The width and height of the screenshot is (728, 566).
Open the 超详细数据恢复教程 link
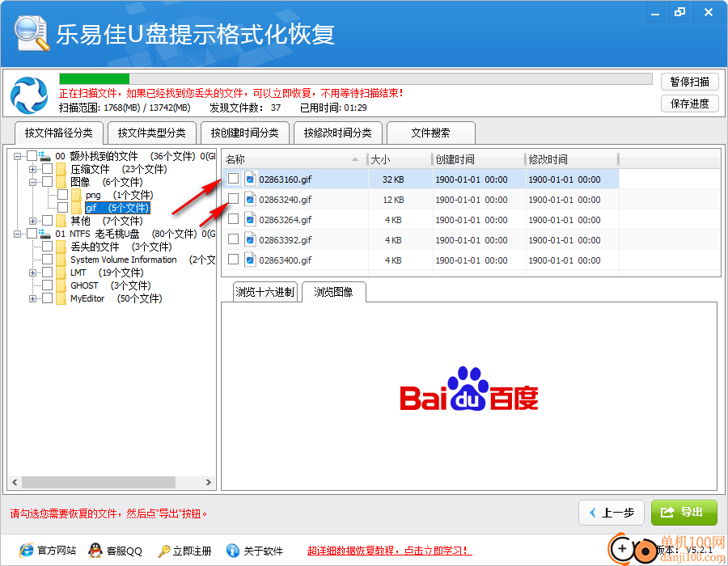(389, 551)
